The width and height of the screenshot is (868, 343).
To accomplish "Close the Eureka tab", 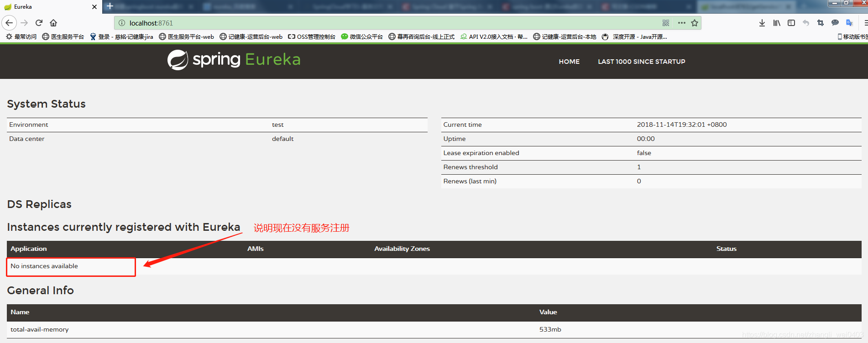I will pos(94,7).
